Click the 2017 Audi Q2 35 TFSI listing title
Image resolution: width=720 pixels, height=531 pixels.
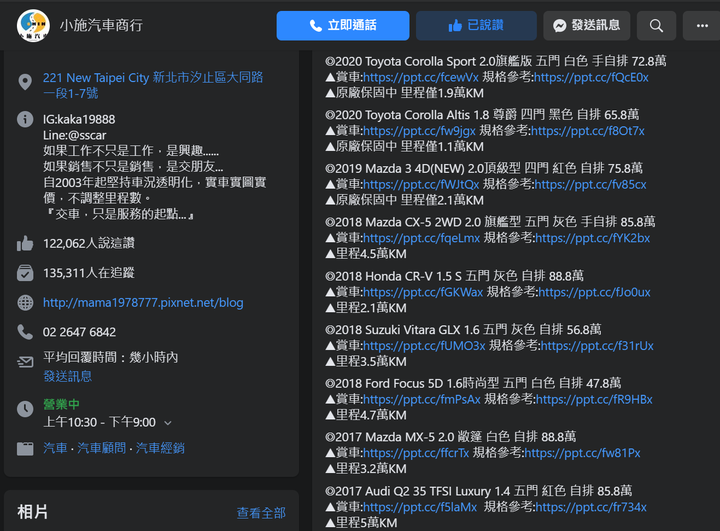(x=478, y=491)
